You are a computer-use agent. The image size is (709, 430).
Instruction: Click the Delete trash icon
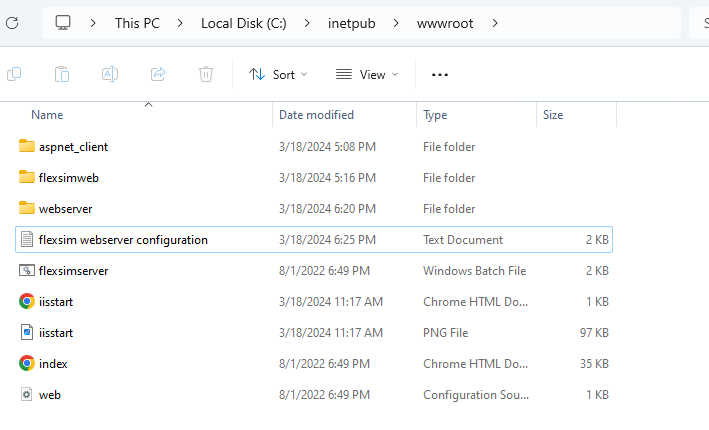point(206,74)
